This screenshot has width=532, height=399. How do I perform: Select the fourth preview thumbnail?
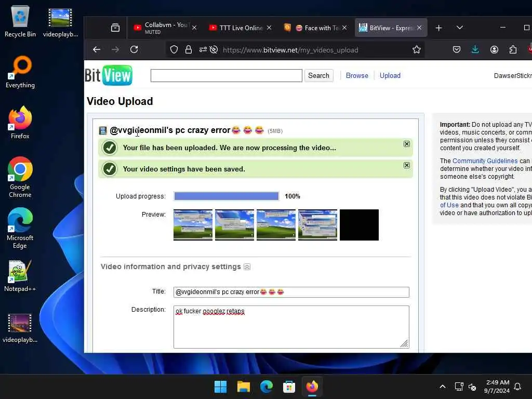tap(317, 225)
